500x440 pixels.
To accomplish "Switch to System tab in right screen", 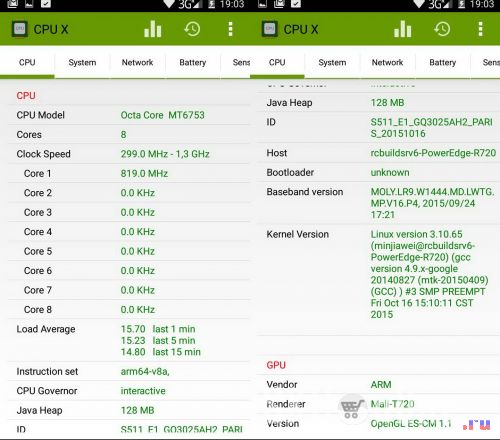I will click(x=332, y=63).
